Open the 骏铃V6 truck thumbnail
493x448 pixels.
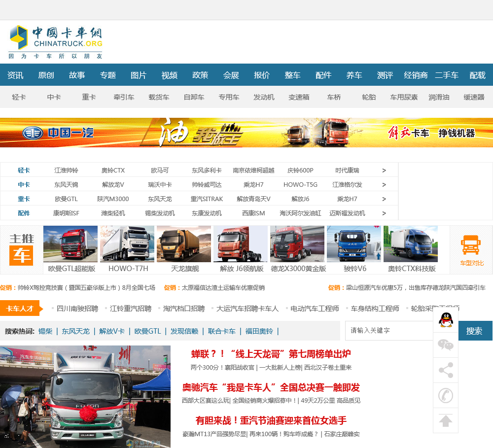[x=354, y=244]
